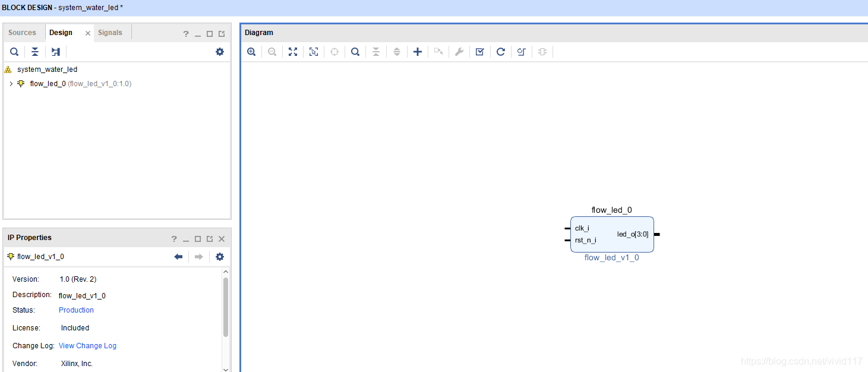Float the Design panel
This screenshot has width=868, height=372.
(222, 34)
